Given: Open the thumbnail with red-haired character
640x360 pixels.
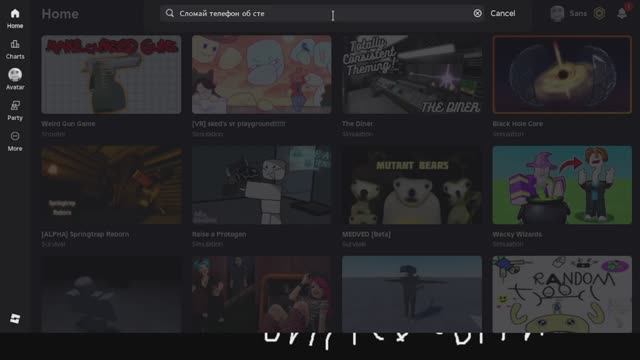Looking at the screenshot, I should (x=262, y=294).
